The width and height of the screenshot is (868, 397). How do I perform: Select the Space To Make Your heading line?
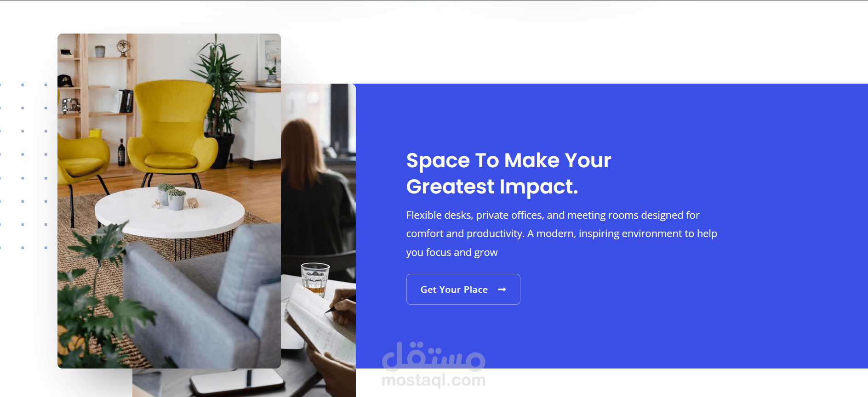click(x=508, y=160)
